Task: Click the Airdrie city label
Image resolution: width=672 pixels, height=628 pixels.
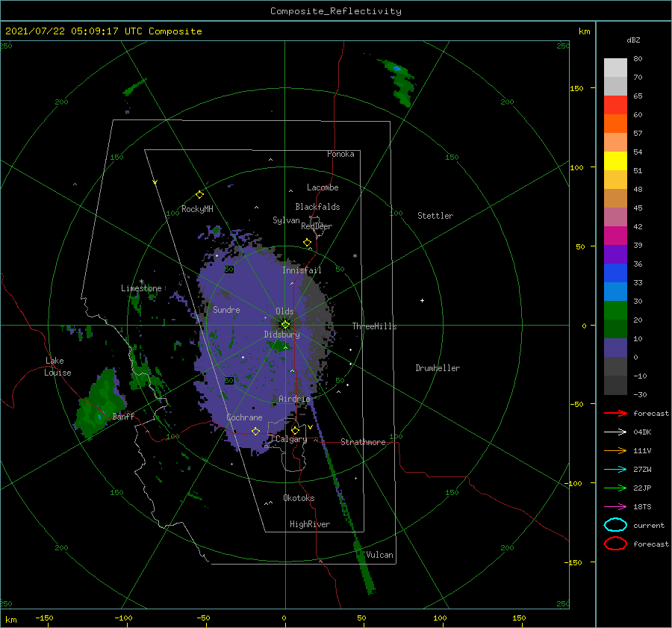Action: coord(294,399)
